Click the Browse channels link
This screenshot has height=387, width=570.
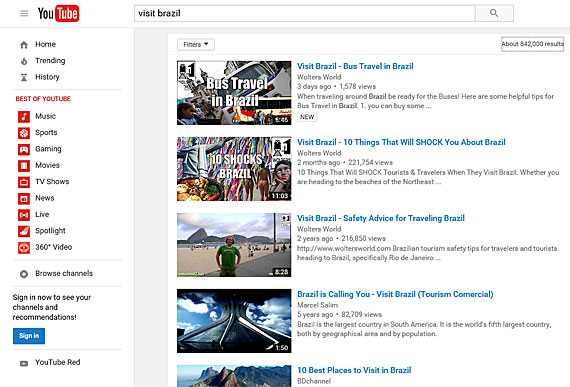click(64, 274)
